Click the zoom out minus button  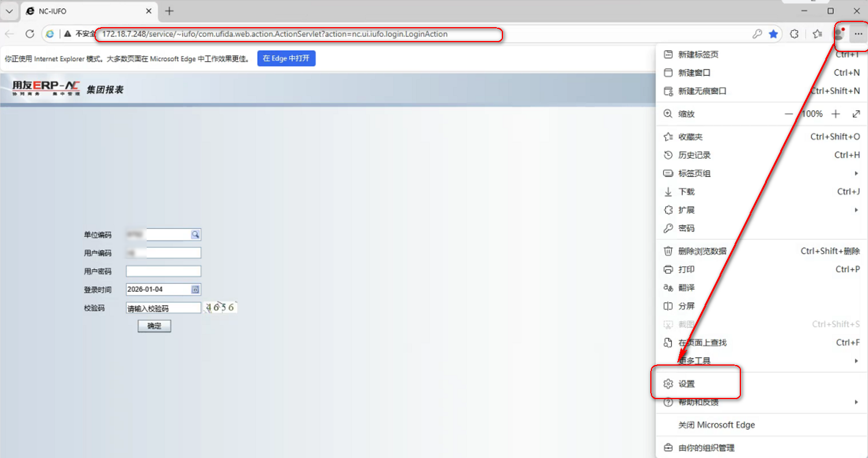(789, 114)
